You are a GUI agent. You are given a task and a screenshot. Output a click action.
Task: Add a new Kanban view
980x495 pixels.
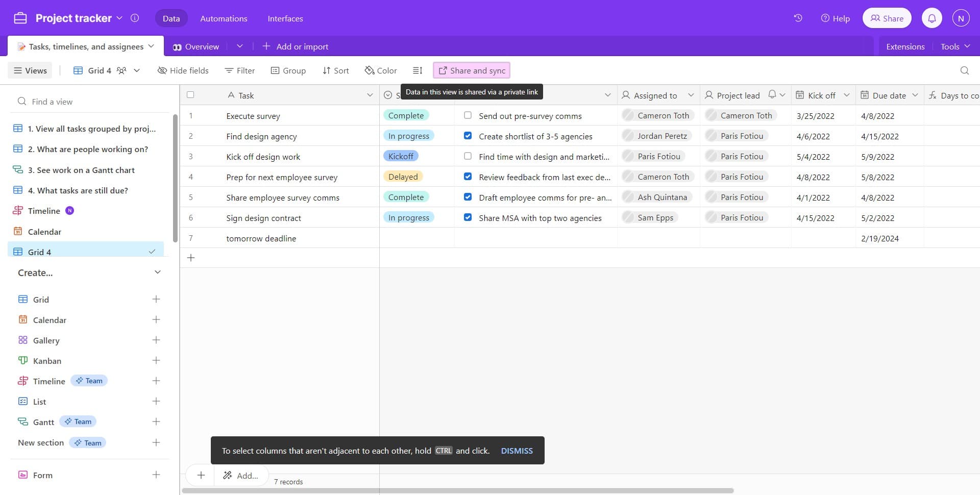pyautogui.click(x=156, y=361)
